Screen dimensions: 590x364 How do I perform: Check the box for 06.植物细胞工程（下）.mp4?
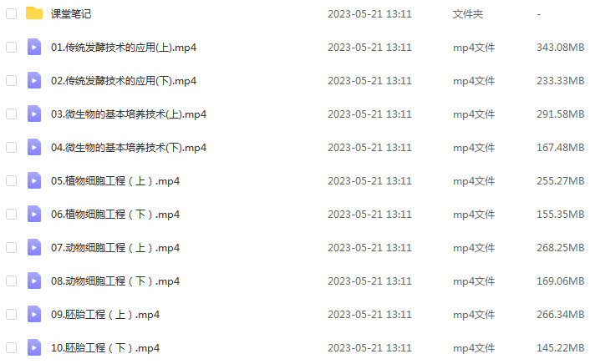tap(12, 215)
